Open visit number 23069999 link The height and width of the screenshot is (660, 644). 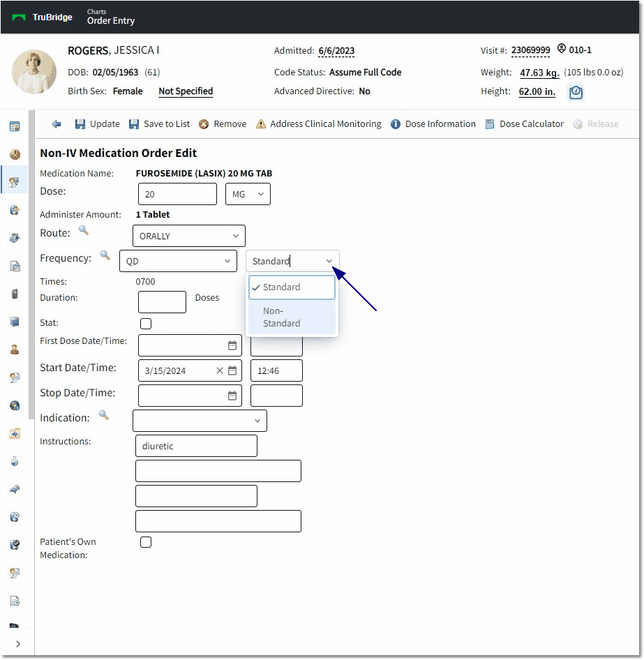coord(530,50)
